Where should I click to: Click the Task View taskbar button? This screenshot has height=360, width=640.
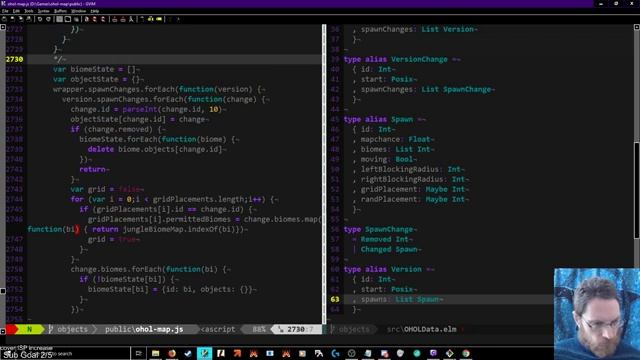[x=138, y=353]
